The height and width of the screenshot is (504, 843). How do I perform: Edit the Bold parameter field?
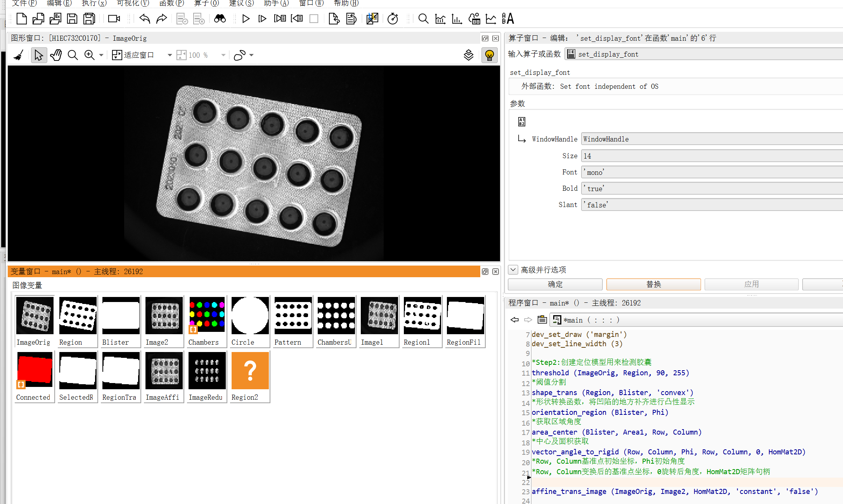(x=712, y=188)
